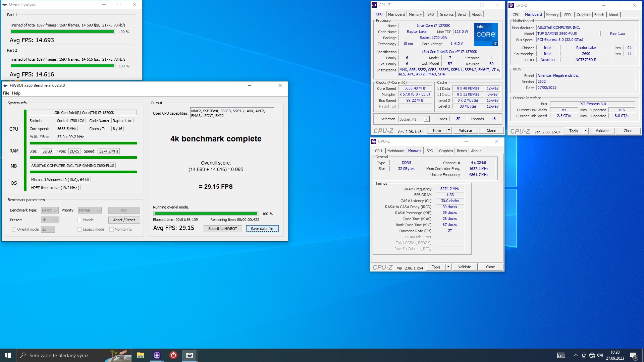This screenshot has width=644, height=362.
Task: Show hidden tray icons chevron
Action: coord(576,355)
